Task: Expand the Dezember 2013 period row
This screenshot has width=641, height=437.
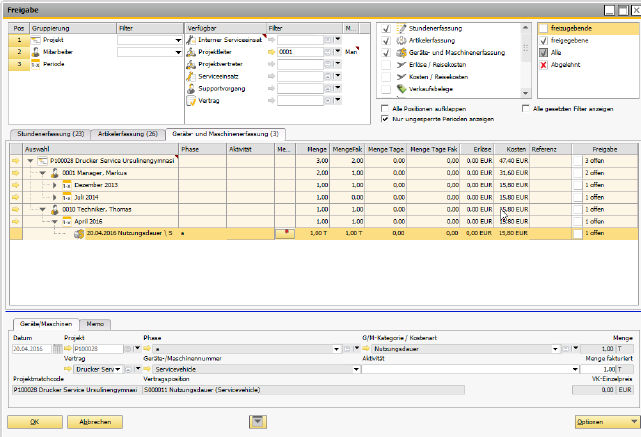Action: (54, 184)
